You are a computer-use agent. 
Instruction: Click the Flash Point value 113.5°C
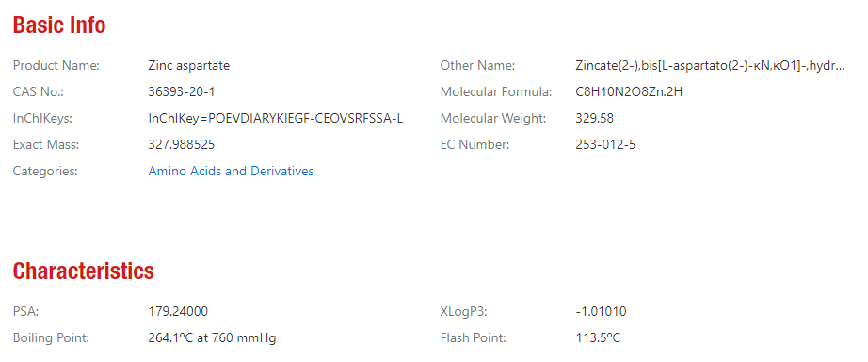599,338
